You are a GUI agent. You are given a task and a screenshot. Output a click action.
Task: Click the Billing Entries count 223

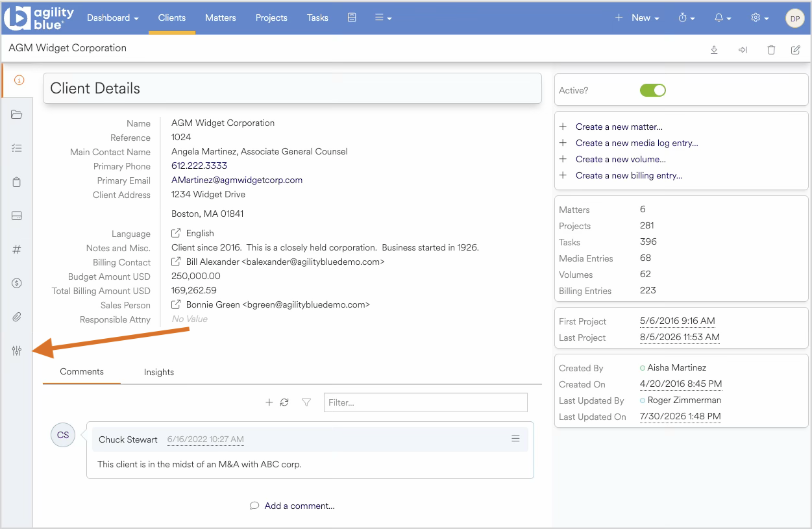pos(648,290)
